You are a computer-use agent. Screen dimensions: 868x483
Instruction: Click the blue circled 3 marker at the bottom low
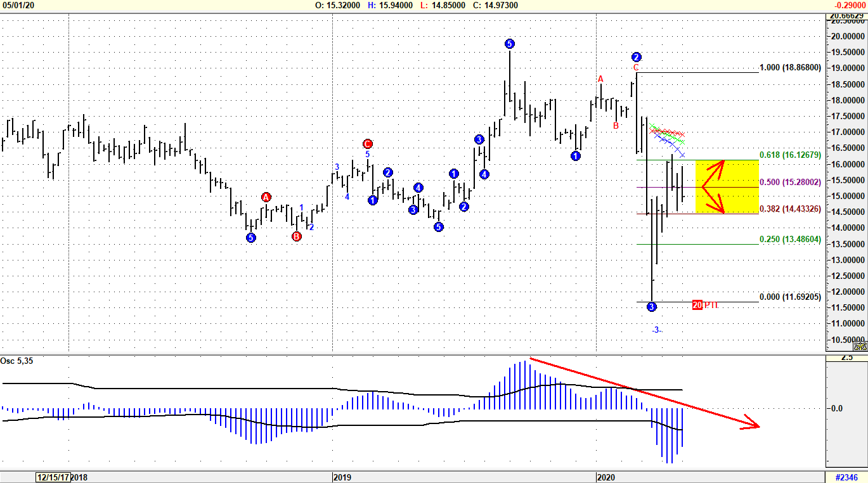tap(652, 306)
